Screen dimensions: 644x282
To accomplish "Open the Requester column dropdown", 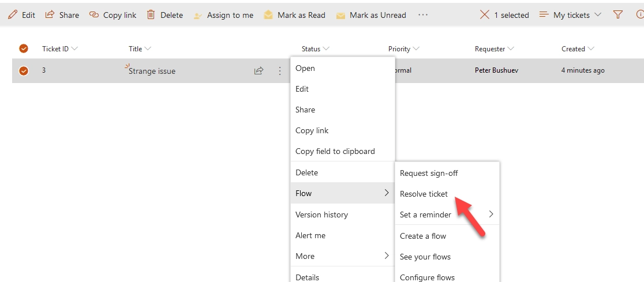I will (511, 48).
